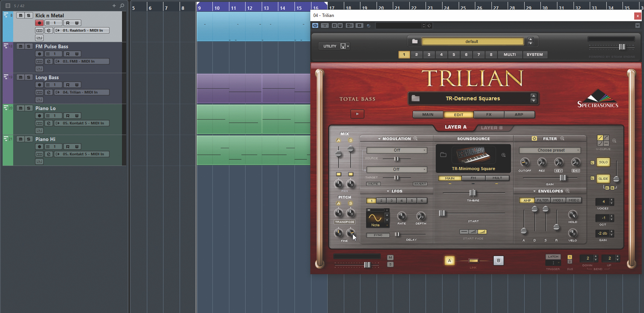Disable record on Kick n Metal track

click(39, 23)
